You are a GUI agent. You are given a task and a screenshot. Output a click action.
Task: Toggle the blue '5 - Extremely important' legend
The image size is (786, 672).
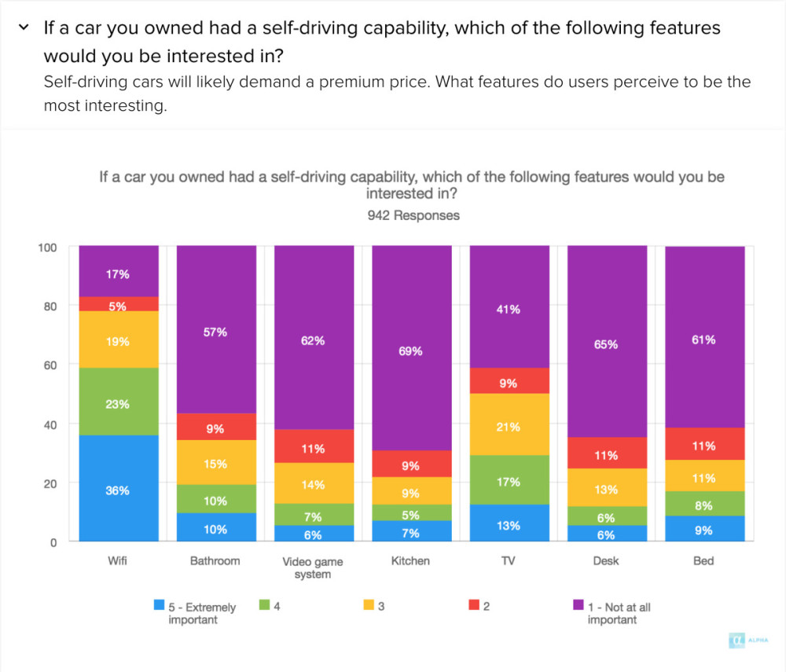tap(194, 612)
